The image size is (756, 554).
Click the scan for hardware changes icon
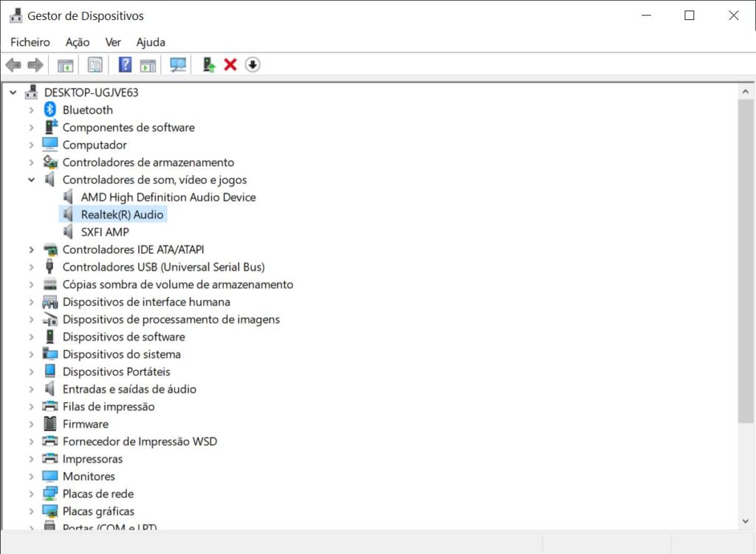(178, 65)
